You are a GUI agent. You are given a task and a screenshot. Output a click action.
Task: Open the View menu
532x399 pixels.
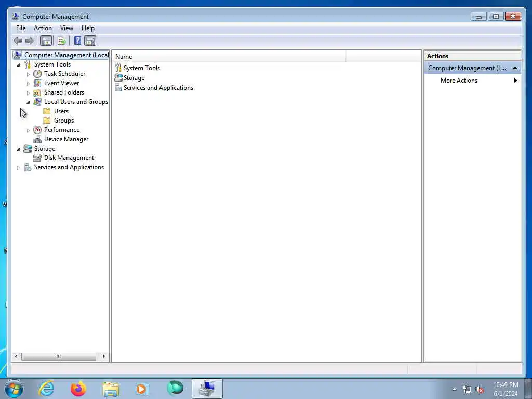66,28
